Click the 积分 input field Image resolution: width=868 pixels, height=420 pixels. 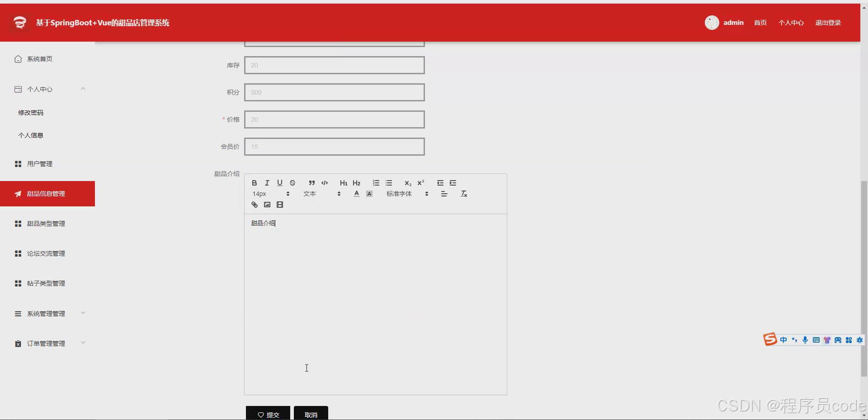tap(335, 92)
